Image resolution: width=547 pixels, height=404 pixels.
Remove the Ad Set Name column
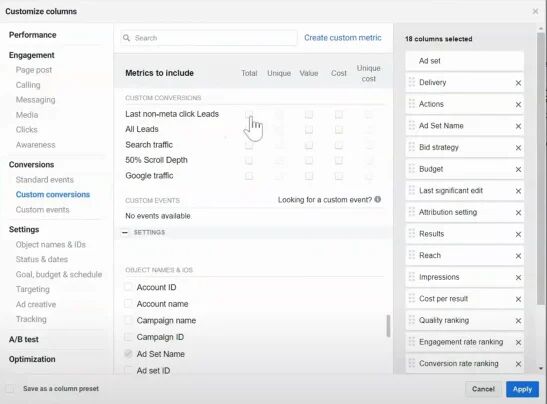(518, 126)
